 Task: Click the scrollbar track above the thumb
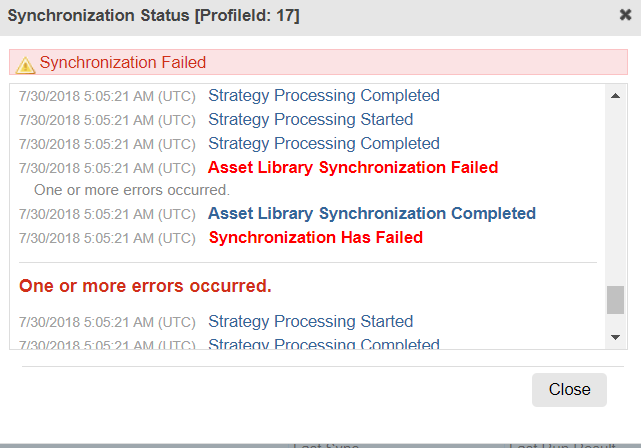point(615,194)
